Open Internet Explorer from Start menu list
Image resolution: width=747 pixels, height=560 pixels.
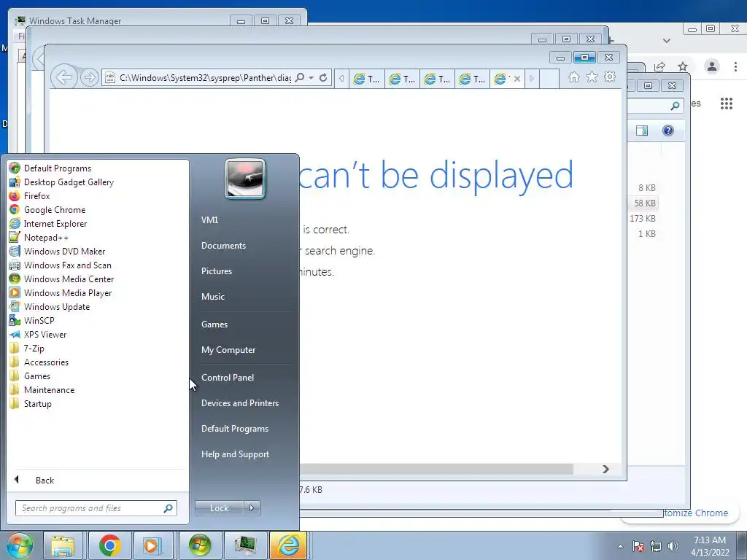point(55,223)
